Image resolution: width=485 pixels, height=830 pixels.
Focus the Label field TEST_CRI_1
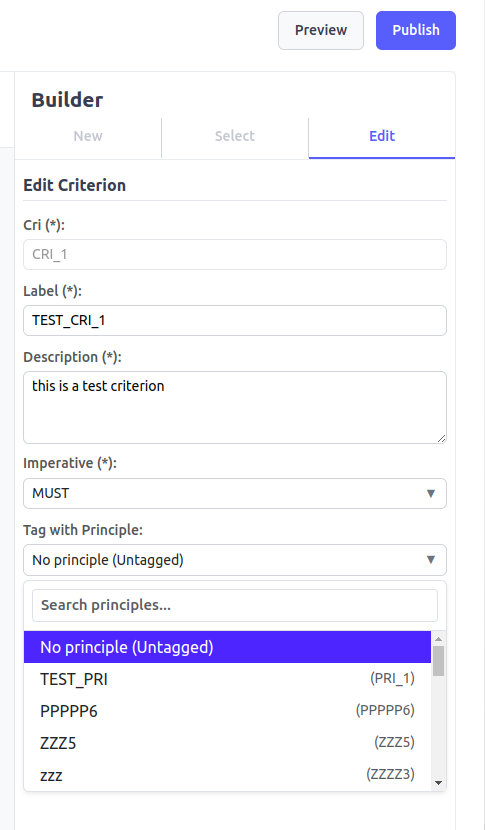[x=235, y=320]
